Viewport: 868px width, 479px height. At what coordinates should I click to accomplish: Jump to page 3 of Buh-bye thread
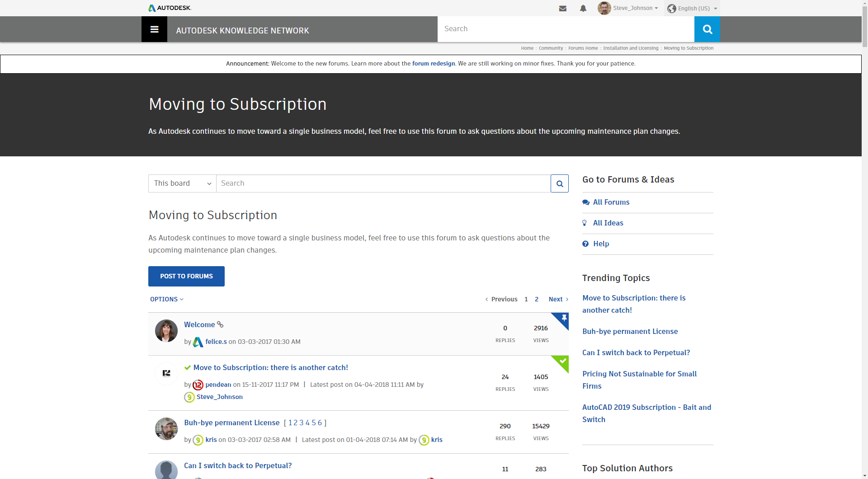[x=302, y=423]
